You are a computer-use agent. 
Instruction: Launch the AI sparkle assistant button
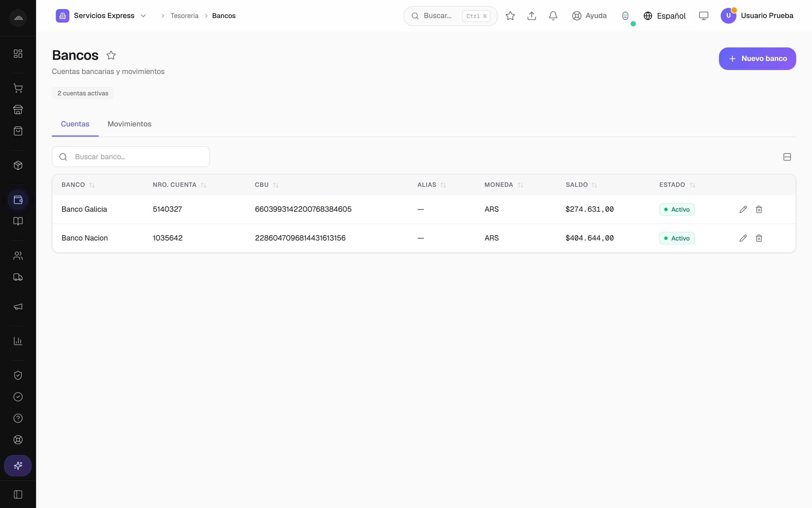click(x=18, y=466)
